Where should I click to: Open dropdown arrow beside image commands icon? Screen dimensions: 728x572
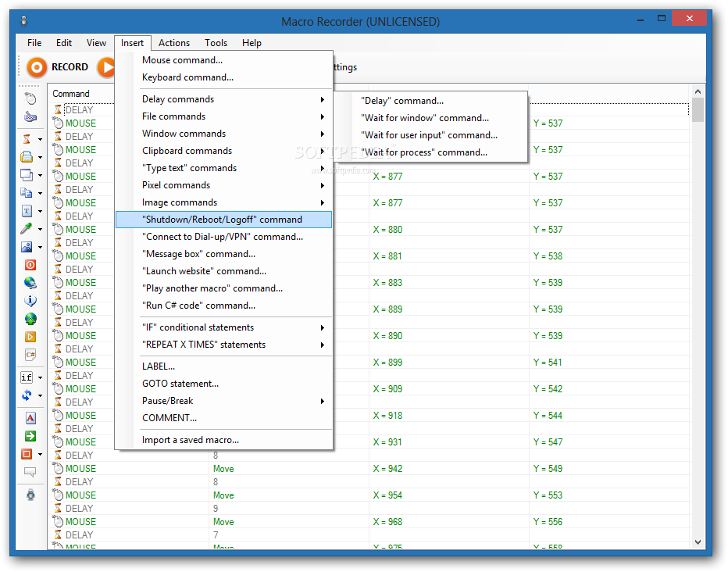coord(40,247)
